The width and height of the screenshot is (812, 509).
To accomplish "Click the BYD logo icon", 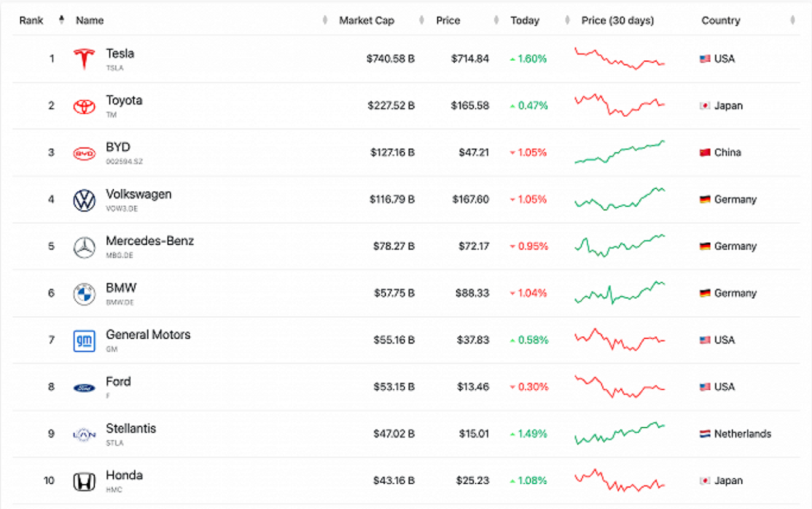I will [x=84, y=153].
